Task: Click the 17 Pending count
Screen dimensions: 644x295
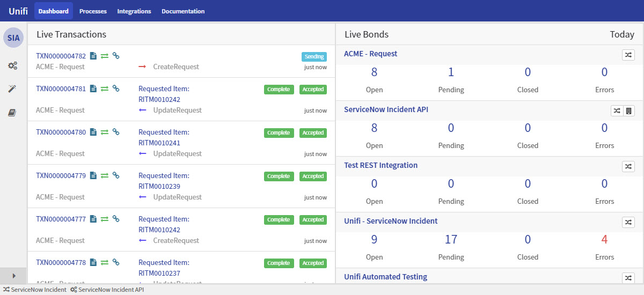Action: coord(451,240)
